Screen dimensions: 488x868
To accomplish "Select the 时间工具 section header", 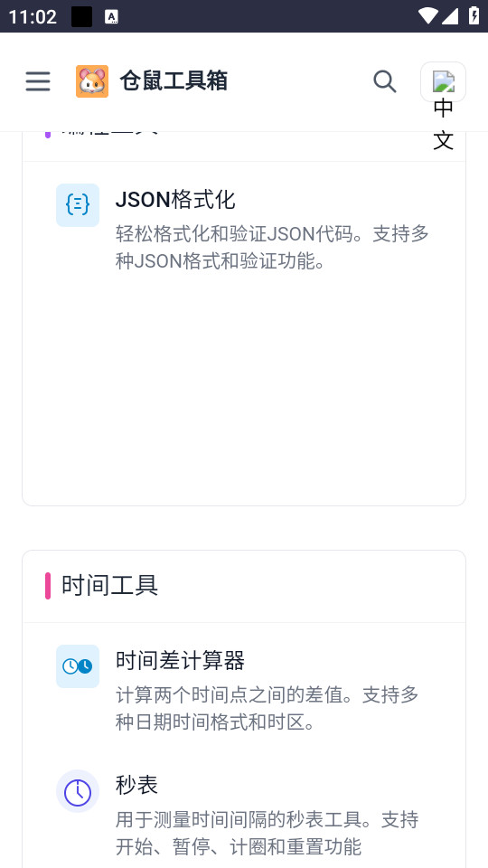I will coord(109,586).
